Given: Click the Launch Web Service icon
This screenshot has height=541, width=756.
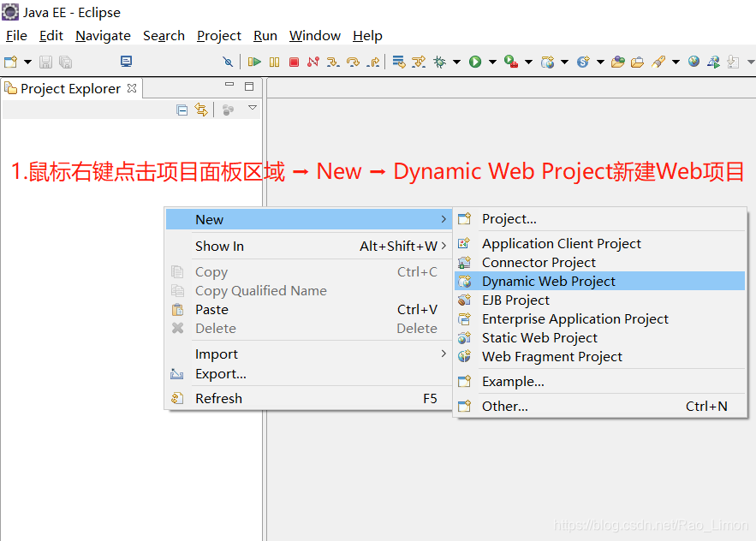Looking at the screenshot, I should tap(713, 62).
